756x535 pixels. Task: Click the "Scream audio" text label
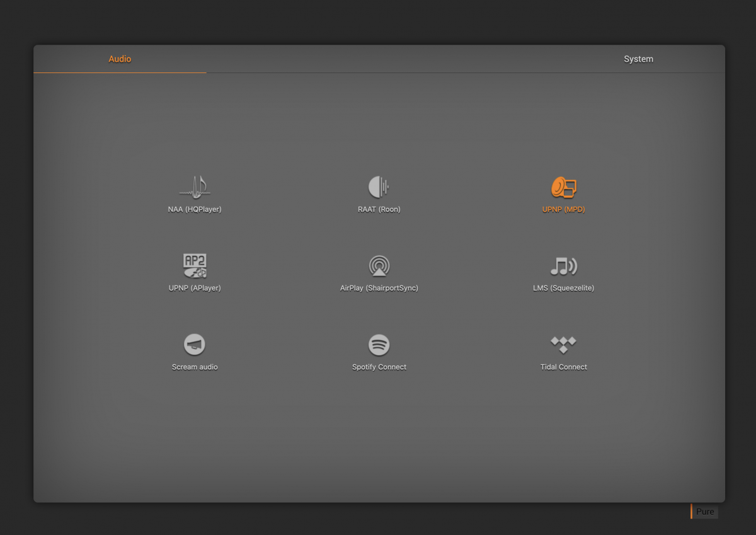(195, 367)
